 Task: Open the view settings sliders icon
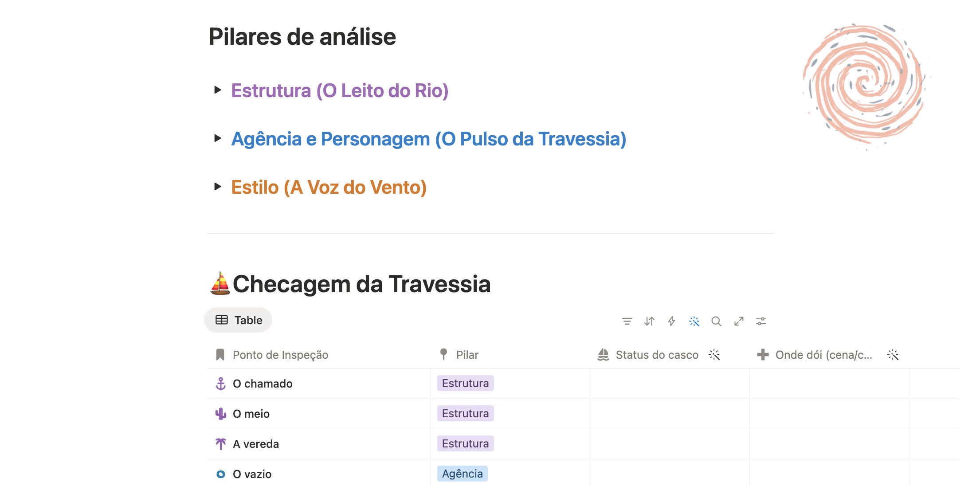(761, 321)
